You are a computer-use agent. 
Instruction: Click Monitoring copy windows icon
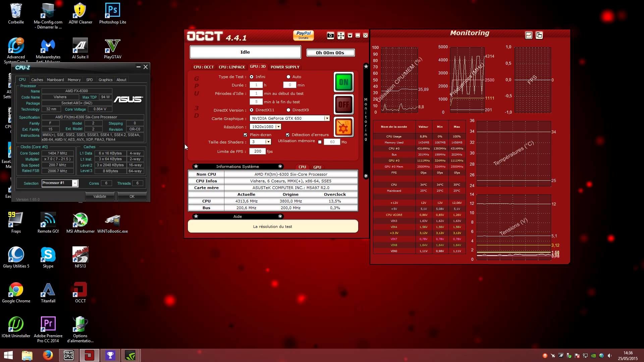pos(539,35)
